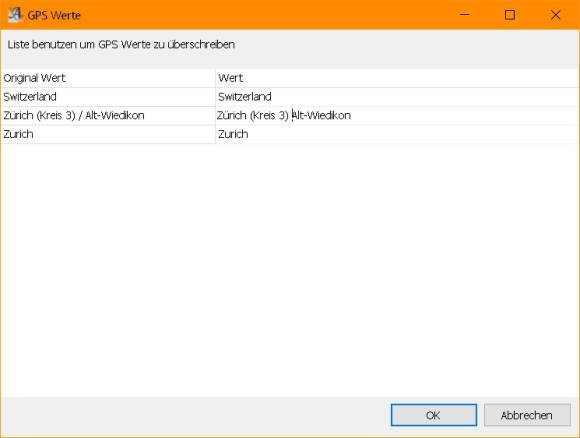Click the blank Wert column area below Zurich
The width and height of the screenshot is (580, 438).
click(x=397, y=270)
